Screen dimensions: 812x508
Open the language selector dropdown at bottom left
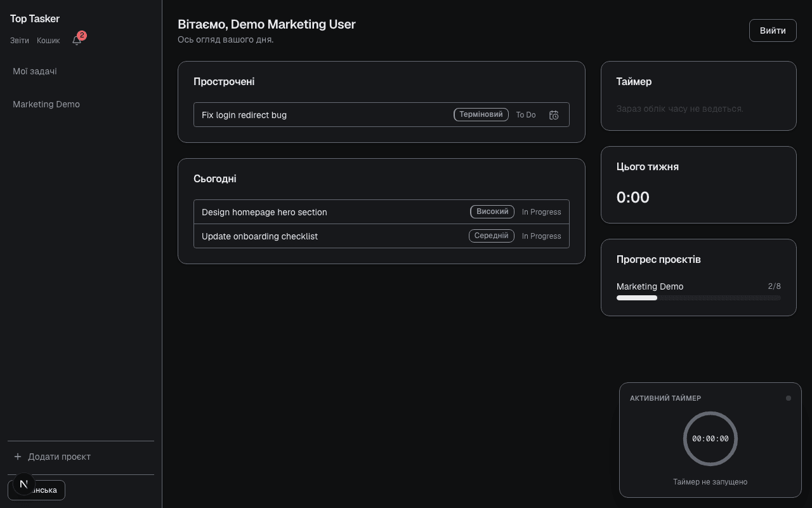point(36,490)
